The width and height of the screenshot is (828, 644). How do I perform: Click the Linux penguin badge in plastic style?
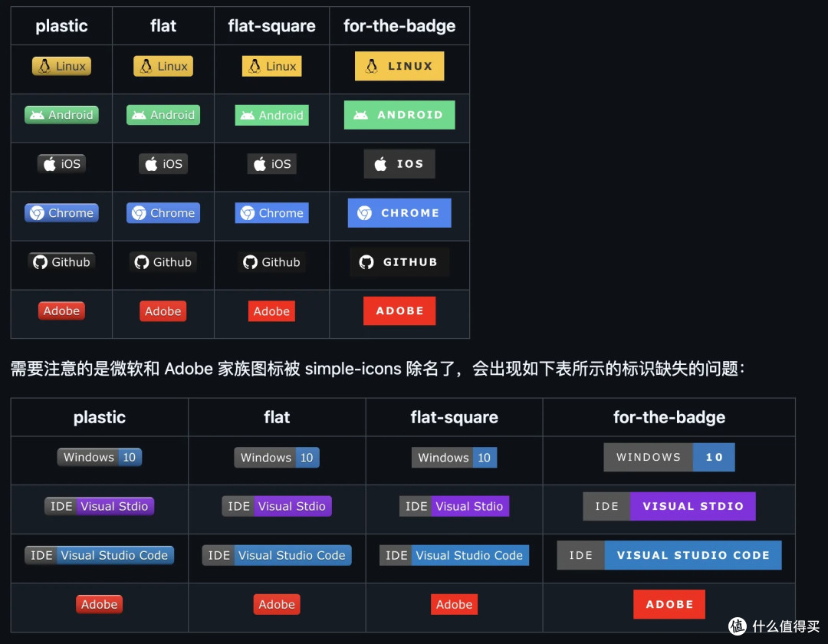click(61, 66)
